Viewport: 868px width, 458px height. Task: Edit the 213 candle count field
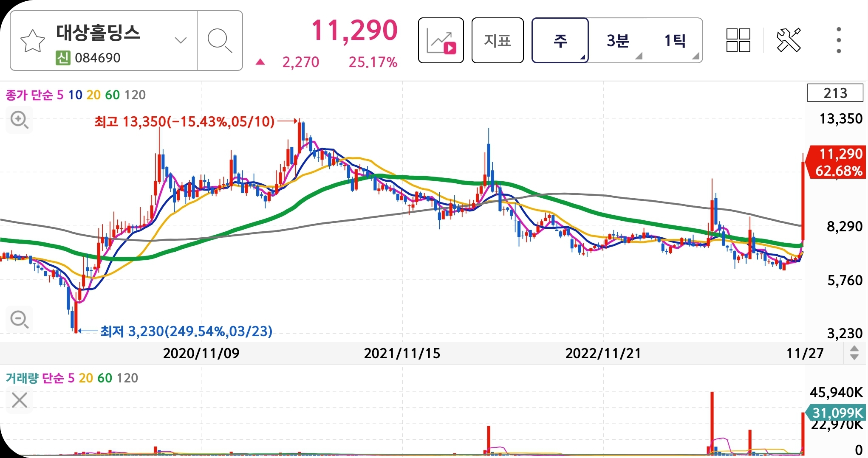(x=835, y=93)
